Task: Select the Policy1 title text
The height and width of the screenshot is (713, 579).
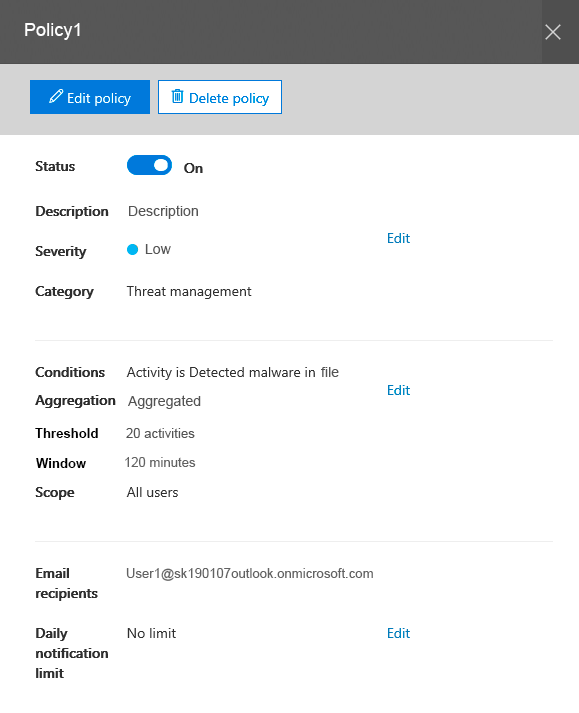Action: pos(53,30)
